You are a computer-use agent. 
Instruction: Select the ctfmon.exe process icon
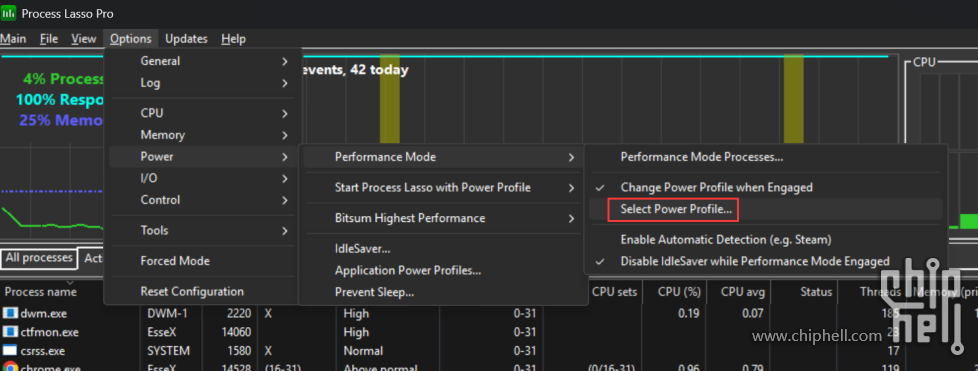[x=10, y=332]
